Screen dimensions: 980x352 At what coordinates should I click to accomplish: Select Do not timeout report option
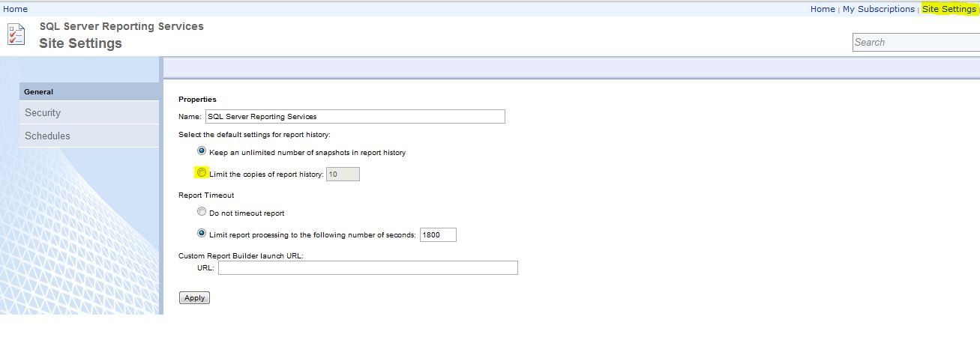pos(202,212)
